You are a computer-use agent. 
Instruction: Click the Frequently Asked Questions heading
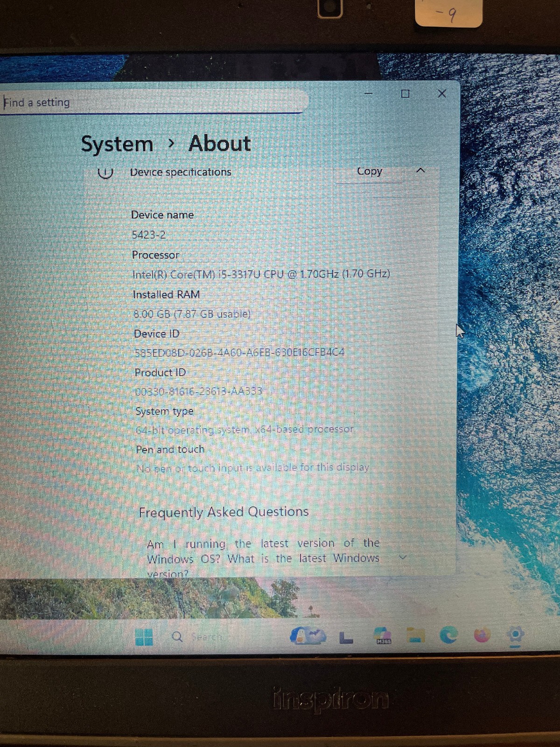(224, 512)
